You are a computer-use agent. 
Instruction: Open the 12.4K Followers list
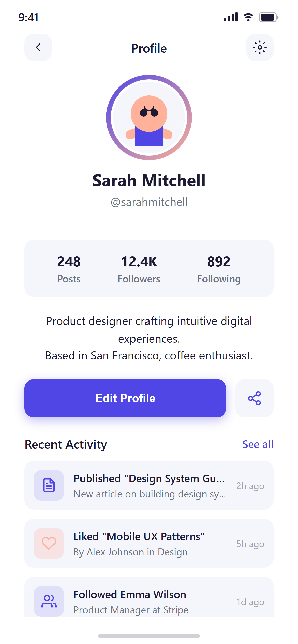pos(139,269)
